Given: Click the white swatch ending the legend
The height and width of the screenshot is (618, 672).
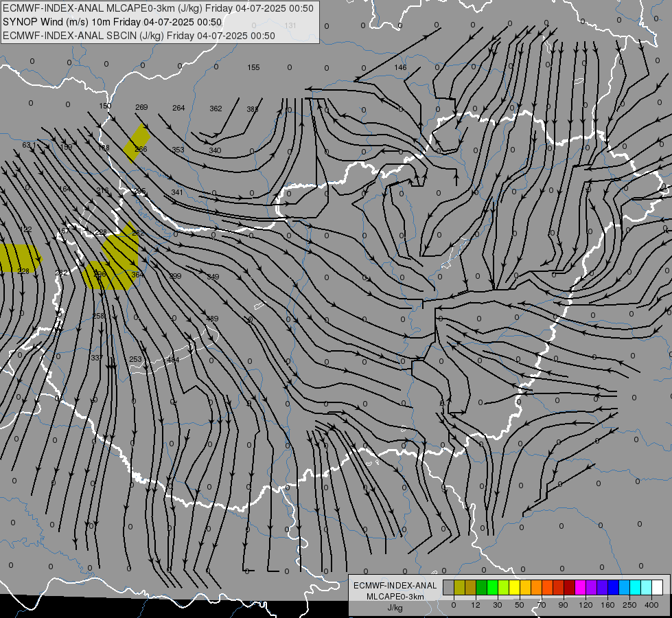Looking at the screenshot, I should point(658,587).
